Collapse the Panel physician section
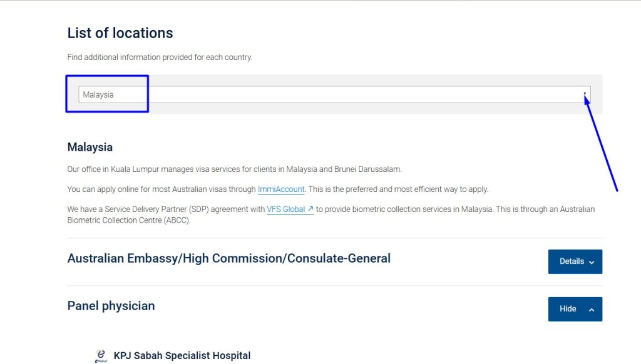Viewport: 641px width, 364px height. tap(575, 309)
